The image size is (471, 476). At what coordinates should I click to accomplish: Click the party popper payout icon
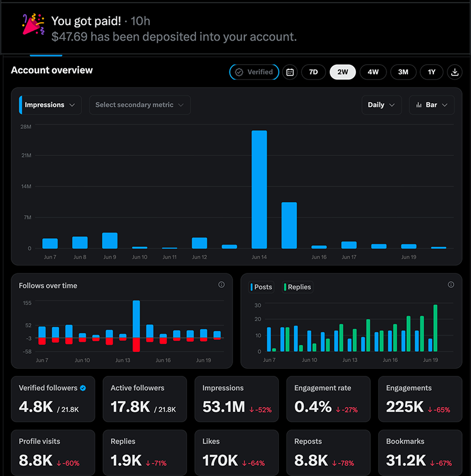coord(34,25)
